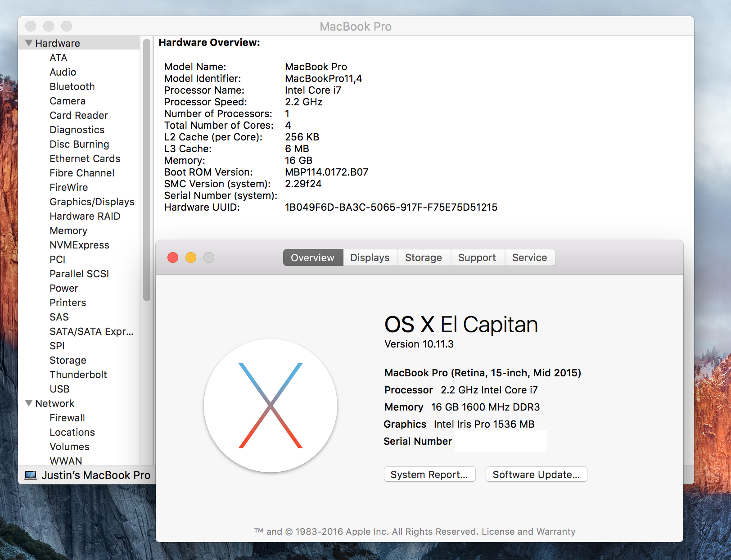Click the Intel Iris Pro 1536 MB text
Viewport: 731px width, 560px height.
pos(484,424)
